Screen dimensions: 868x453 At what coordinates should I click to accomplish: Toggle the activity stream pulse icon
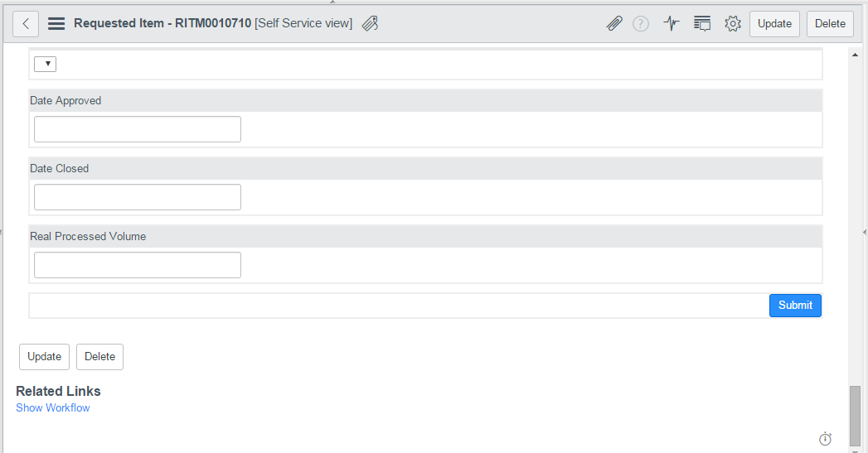[x=672, y=24]
